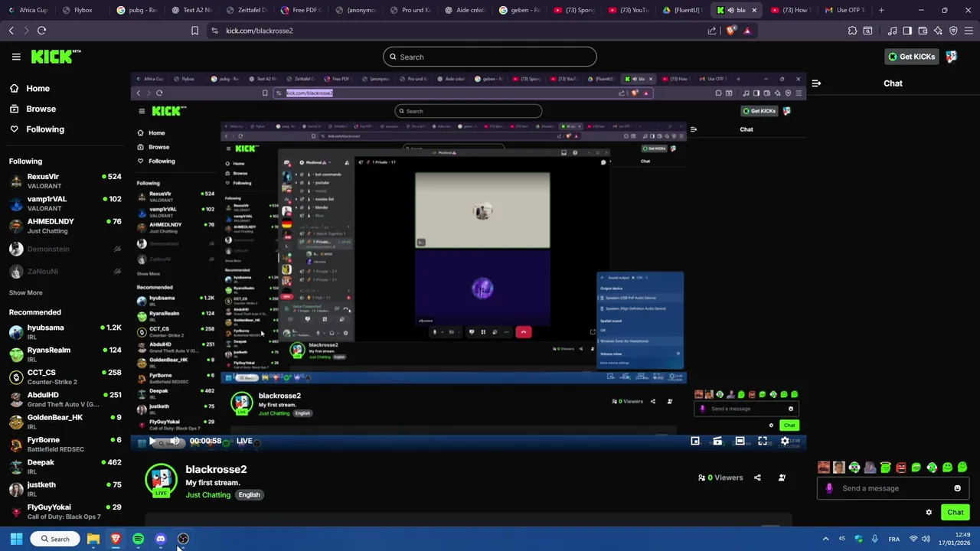Screen dimensions: 980x551
Task: Click the purple microphone icon in chat
Action: [829, 488]
